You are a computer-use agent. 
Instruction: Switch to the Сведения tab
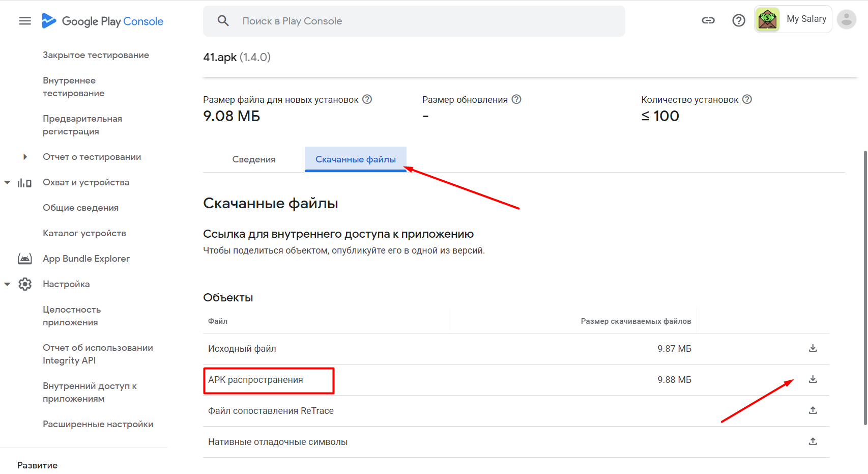click(253, 159)
